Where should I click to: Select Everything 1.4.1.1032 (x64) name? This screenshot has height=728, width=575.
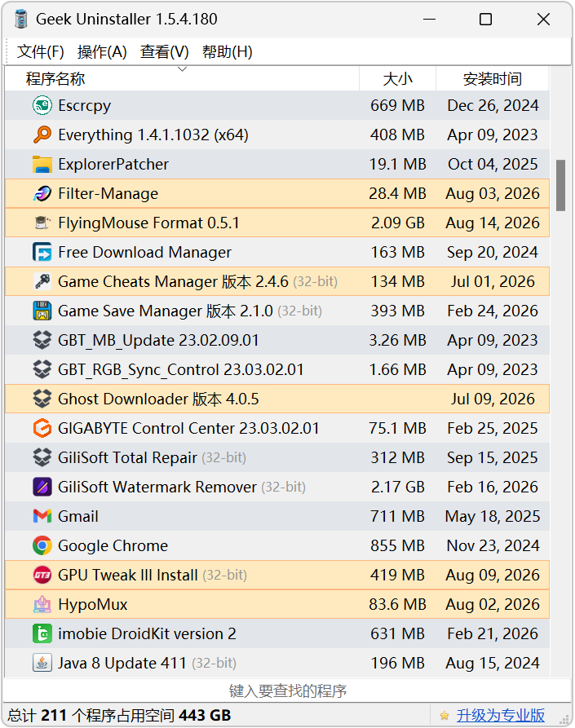[153, 135]
